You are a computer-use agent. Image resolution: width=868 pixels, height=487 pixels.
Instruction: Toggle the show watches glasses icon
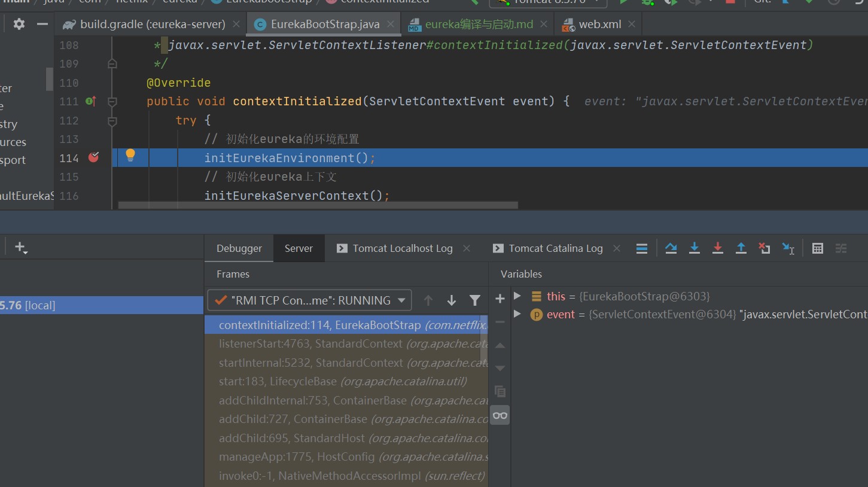click(500, 415)
